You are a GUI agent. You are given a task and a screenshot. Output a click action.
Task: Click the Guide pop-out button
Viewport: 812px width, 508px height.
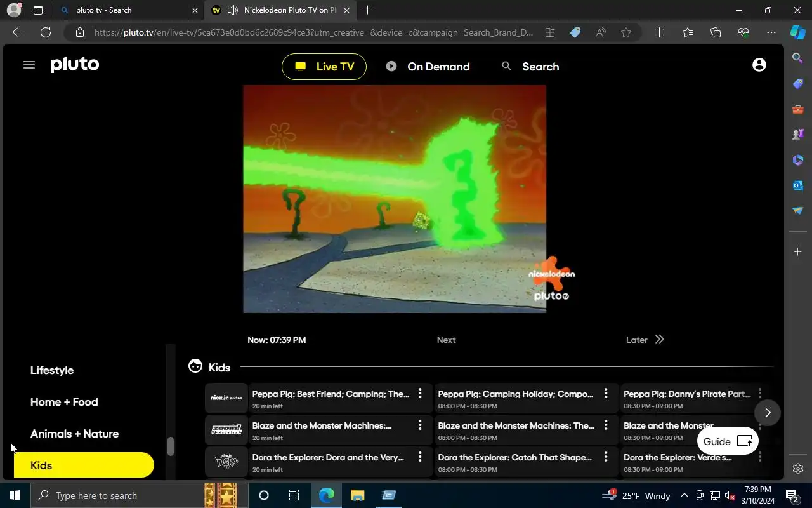(728, 441)
